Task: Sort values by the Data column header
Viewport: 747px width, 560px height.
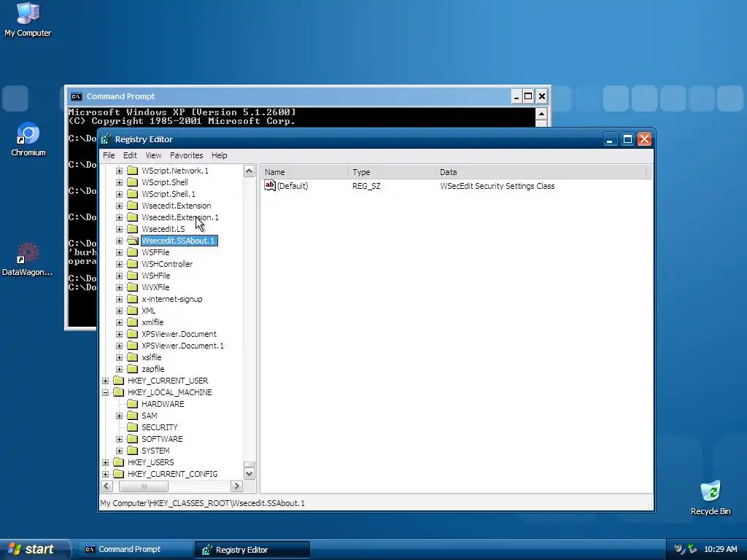Action: click(x=541, y=172)
